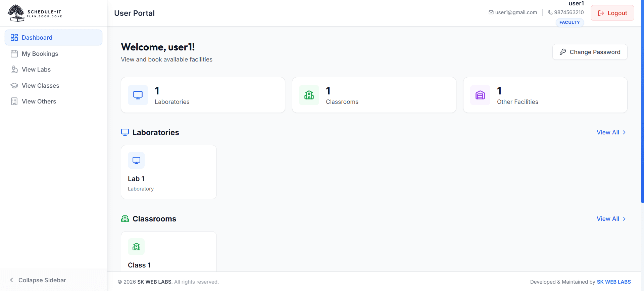The image size is (644, 291).
Task: Click the monitor icon on Lab 1 card
Action: 136,160
